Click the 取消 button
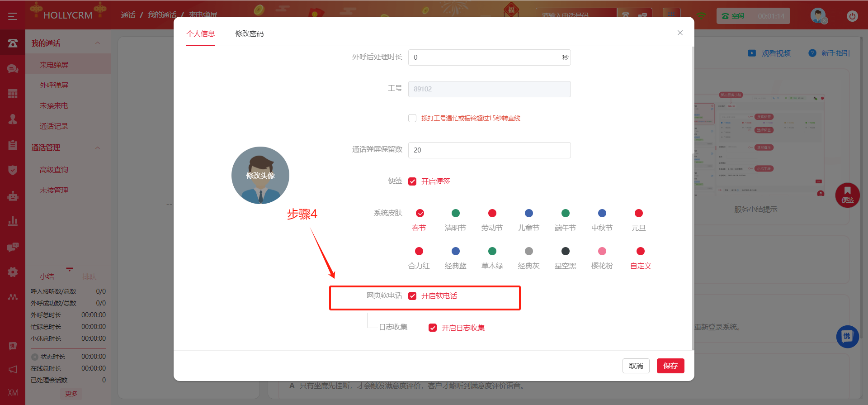868x405 pixels. (636, 366)
